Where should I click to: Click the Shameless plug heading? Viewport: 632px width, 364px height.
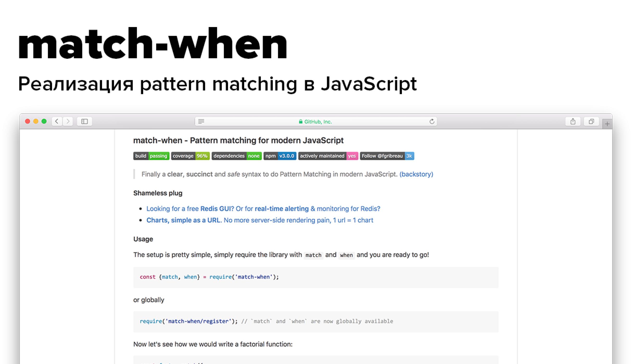tap(158, 193)
